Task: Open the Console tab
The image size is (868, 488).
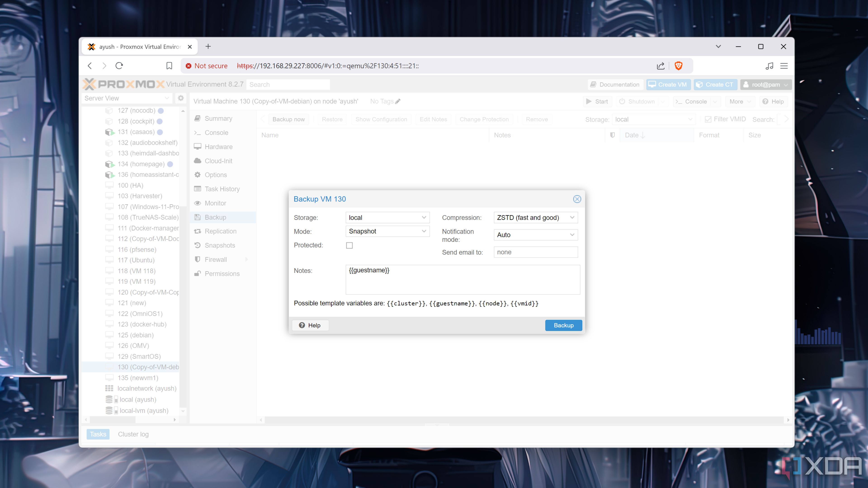Action: [x=216, y=132]
